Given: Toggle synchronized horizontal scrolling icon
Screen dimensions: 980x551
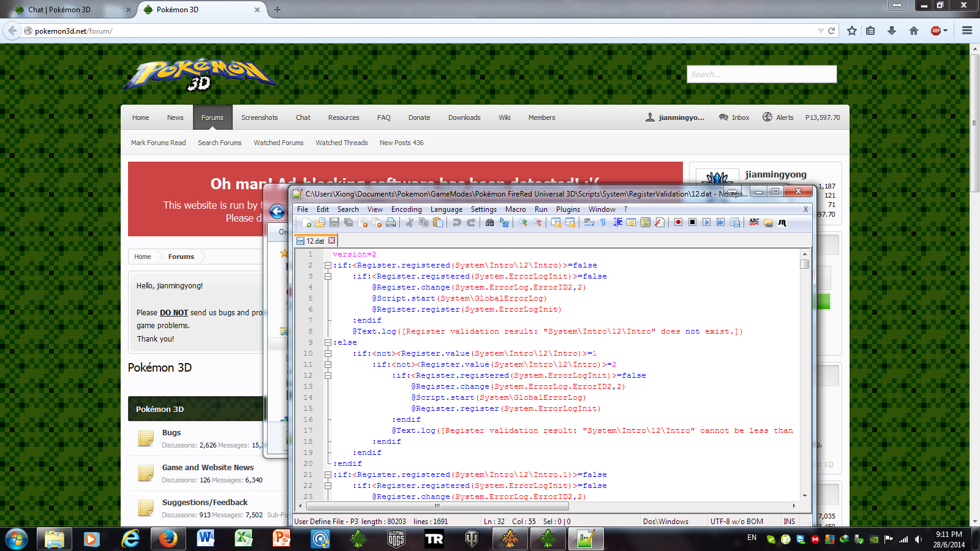Looking at the screenshot, I should [570, 223].
